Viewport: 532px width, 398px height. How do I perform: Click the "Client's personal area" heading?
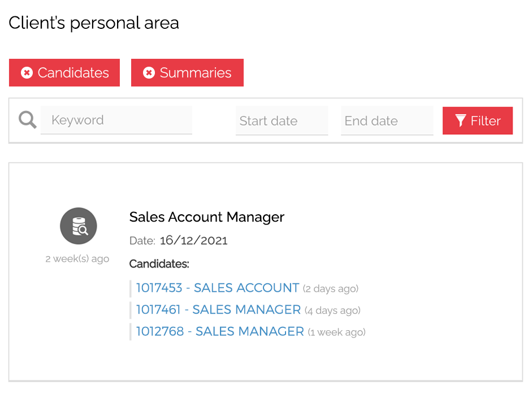[x=94, y=23]
